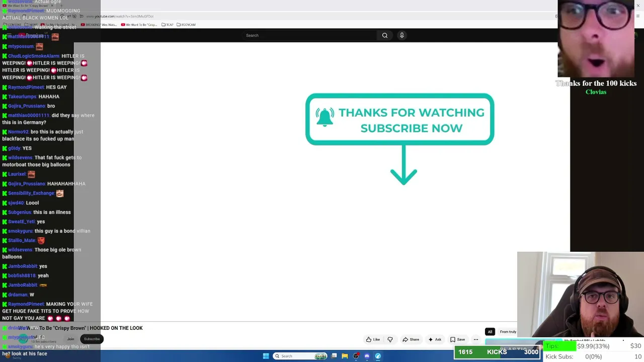Open the Ask AI button
This screenshot has width=644, height=362.
click(435, 339)
